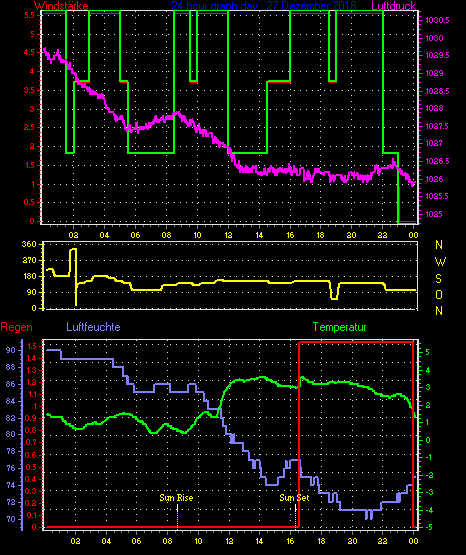Image resolution: width=466 pixels, height=555 pixels.
Task: Click the rain scale value "0.1"
Action: click(32, 515)
